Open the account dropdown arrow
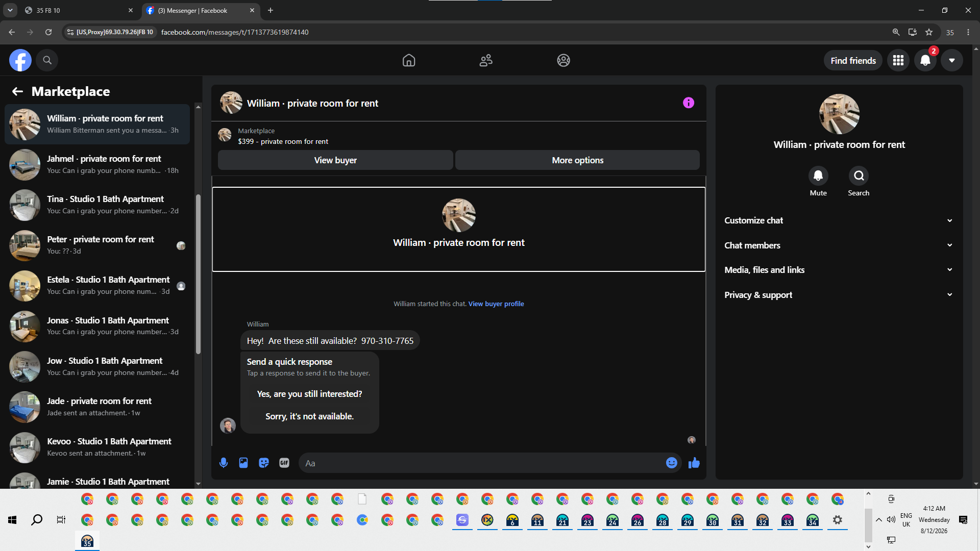The image size is (980, 551). click(952, 60)
